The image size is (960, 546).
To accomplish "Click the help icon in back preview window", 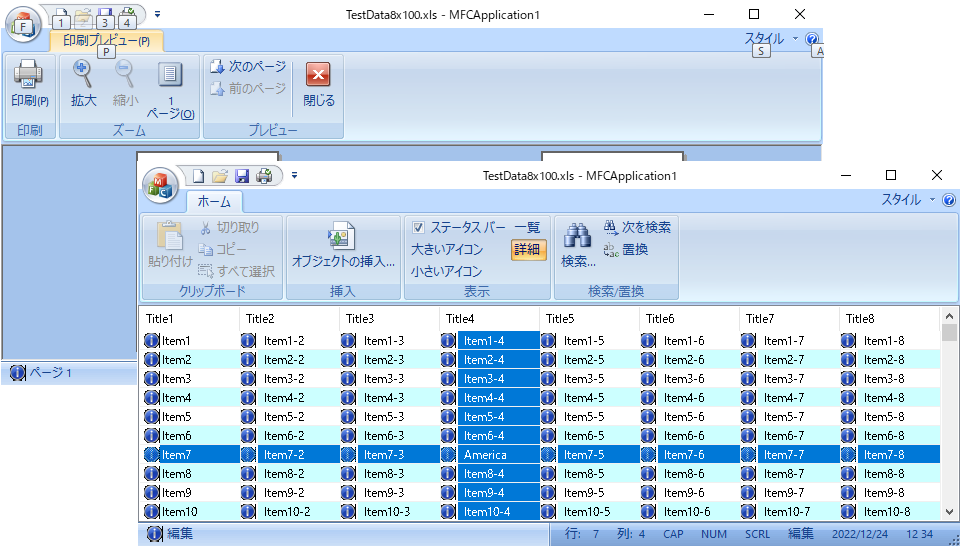I will (812, 39).
